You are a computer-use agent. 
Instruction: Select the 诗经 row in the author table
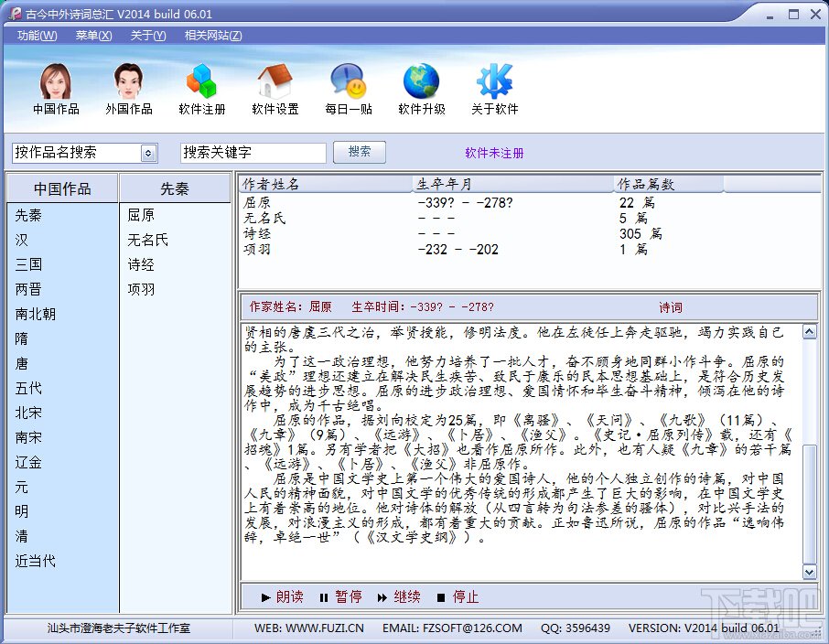(x=529, y=233)
